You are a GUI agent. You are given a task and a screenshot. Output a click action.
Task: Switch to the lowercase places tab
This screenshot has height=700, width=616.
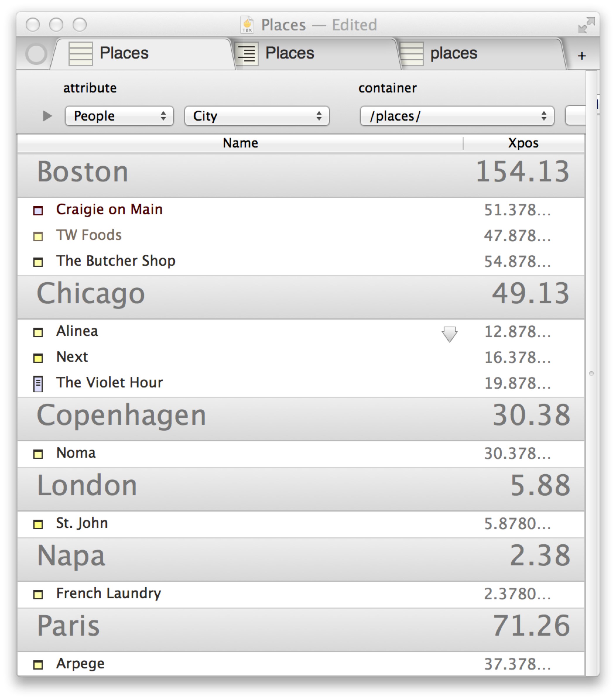coord(482,54)
